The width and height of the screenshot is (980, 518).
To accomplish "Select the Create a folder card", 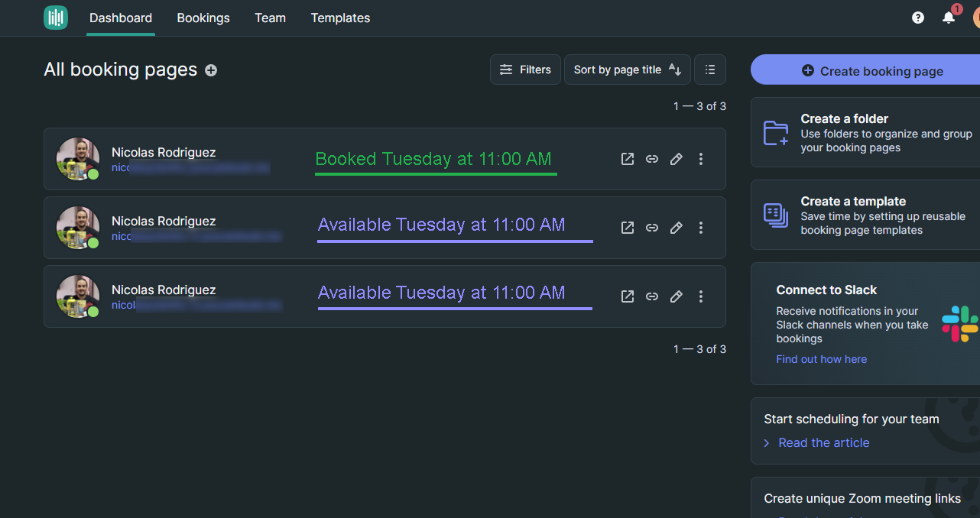I will click(x=865, y=132).
